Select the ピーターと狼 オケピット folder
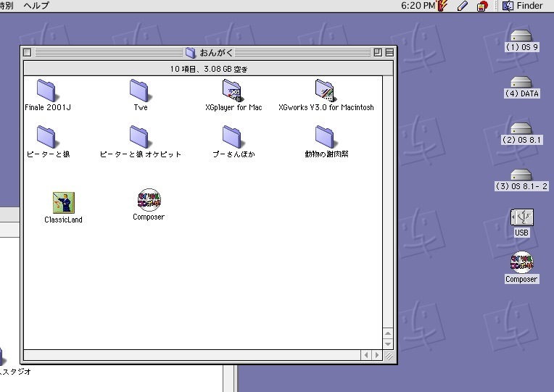Image resolution: width=554 pixels, height=392 pixels. (140, 137)
